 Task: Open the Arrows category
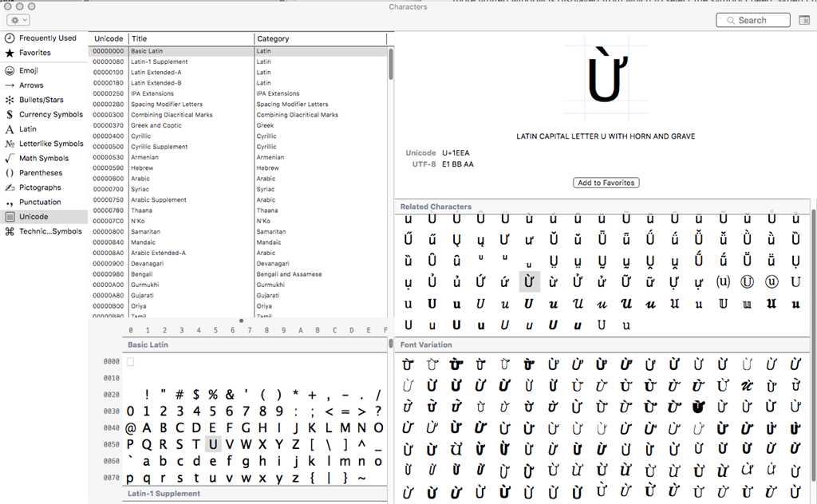(30, 85)
